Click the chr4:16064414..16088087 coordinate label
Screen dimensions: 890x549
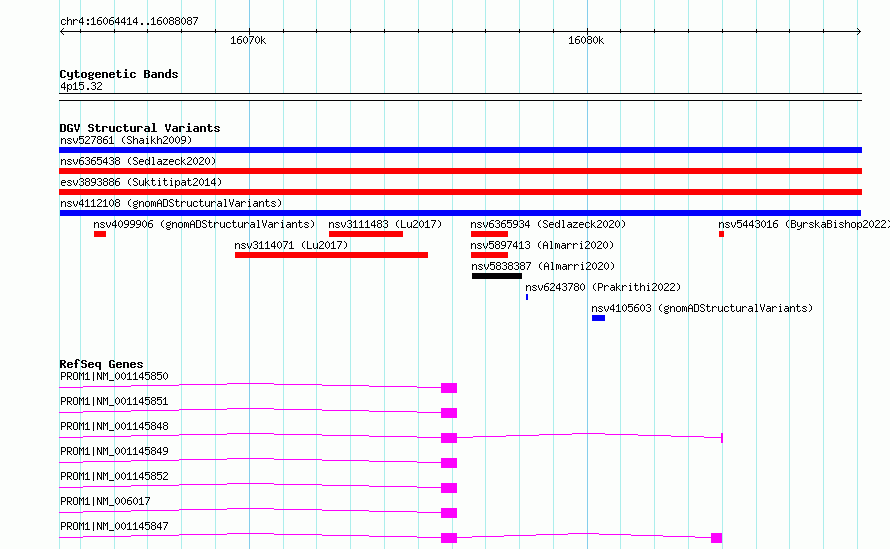[x=129, y=21]
